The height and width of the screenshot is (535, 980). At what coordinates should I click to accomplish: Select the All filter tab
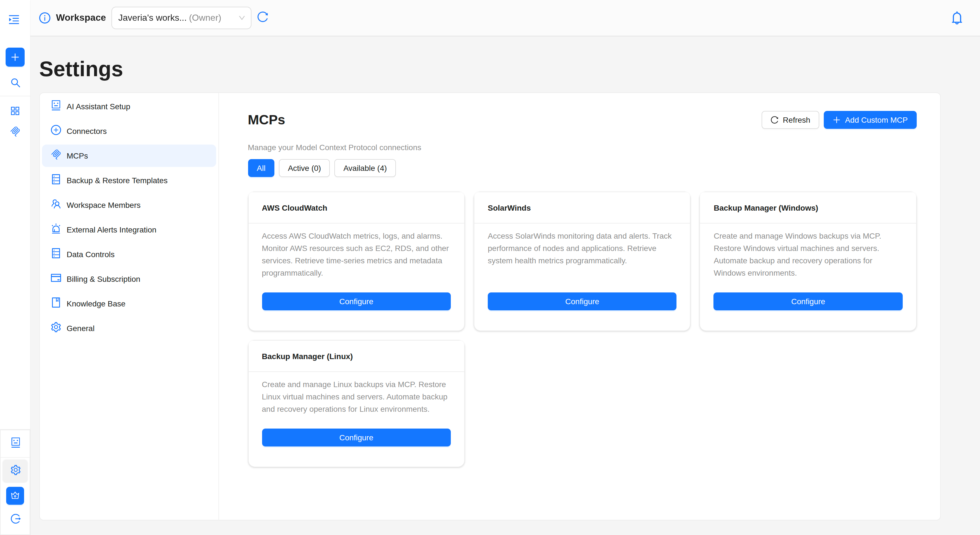coord(261,168)
